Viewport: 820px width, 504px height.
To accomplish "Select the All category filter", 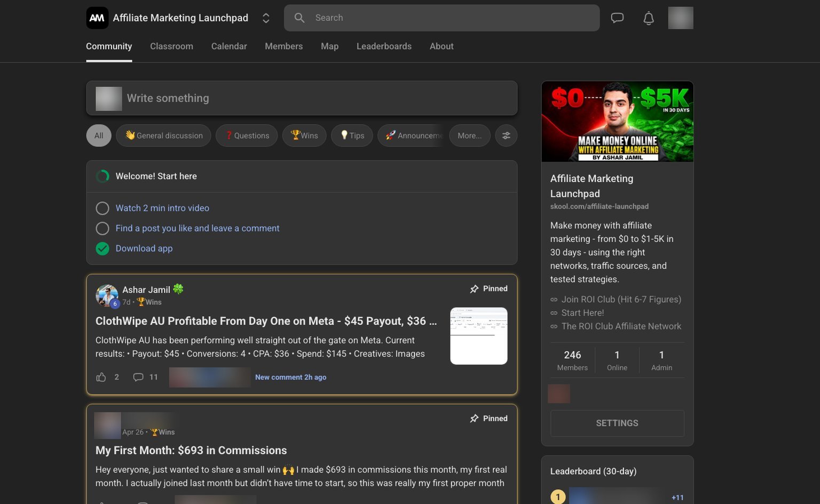I will [99, 136].
